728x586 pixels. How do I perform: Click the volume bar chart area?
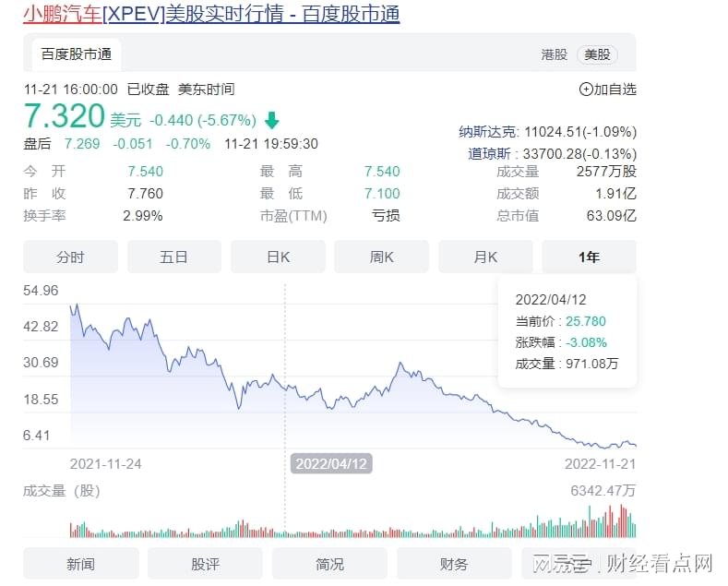[351, 522]
